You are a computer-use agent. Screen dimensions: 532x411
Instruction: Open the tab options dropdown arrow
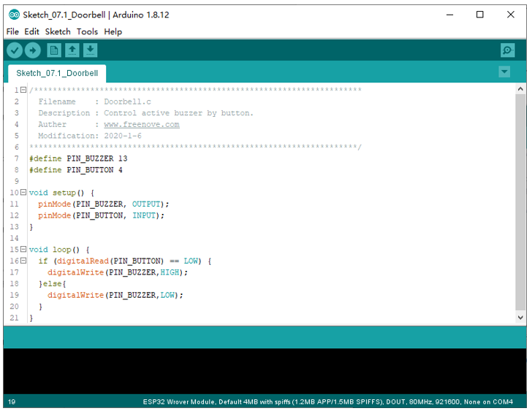pos(504,72)
